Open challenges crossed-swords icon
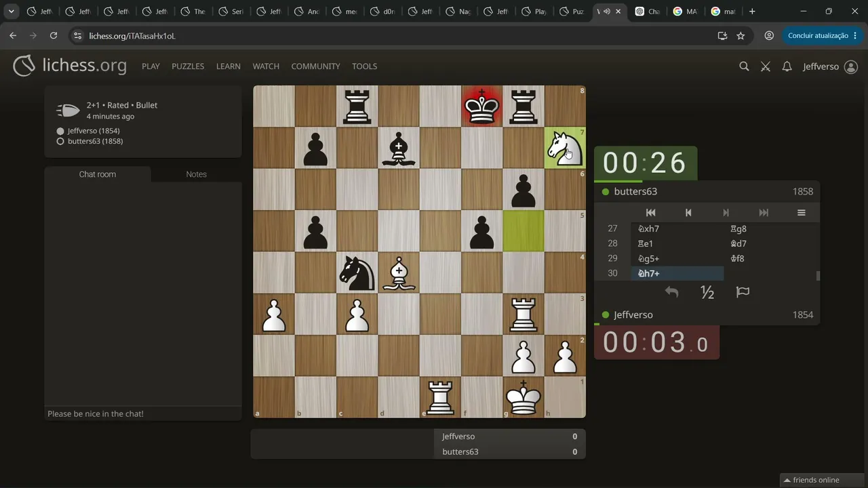Viewport: 868px width, 488px height. pyautogui.click(x=766, y=66)
